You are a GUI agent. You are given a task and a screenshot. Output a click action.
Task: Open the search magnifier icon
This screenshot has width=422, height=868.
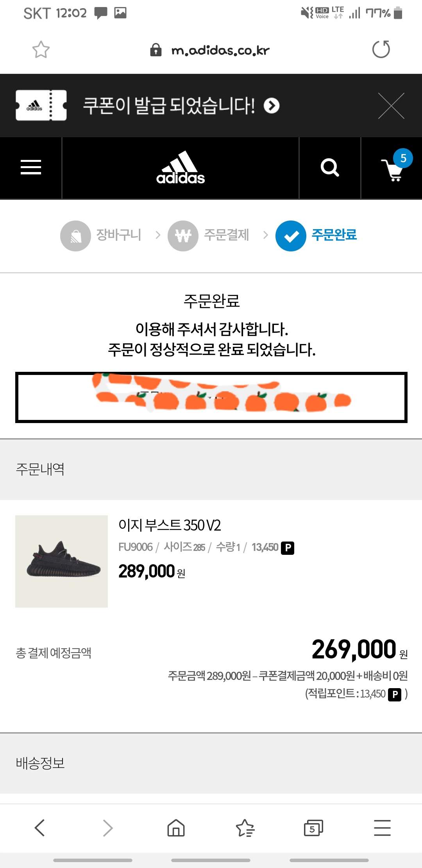coord(330,168)
